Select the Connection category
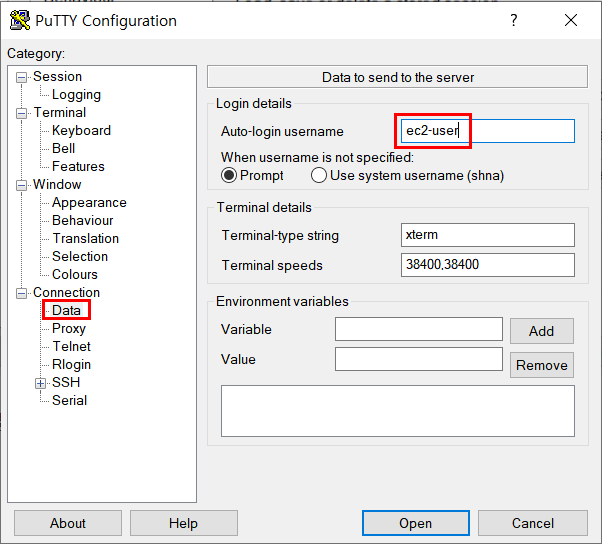 66,292
